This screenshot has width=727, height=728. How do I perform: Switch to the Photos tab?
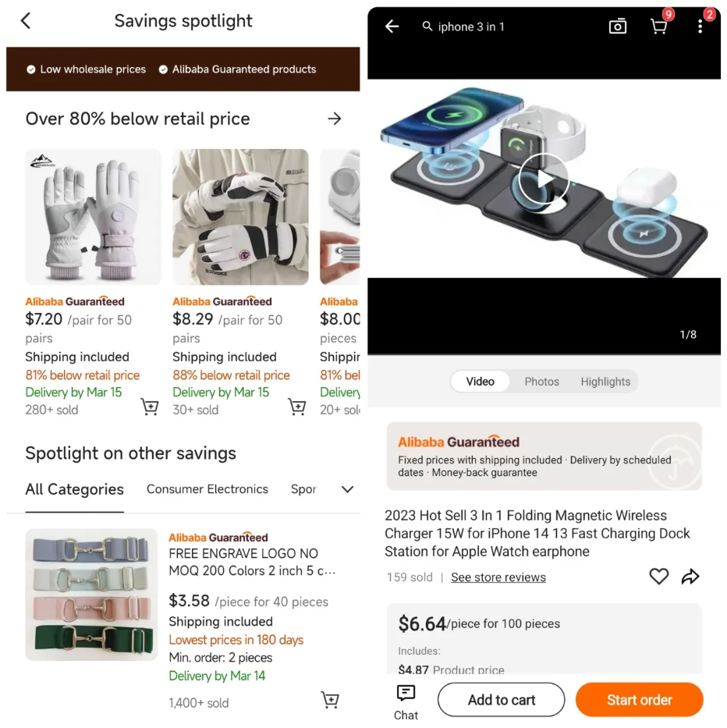(x=542, y=382)
